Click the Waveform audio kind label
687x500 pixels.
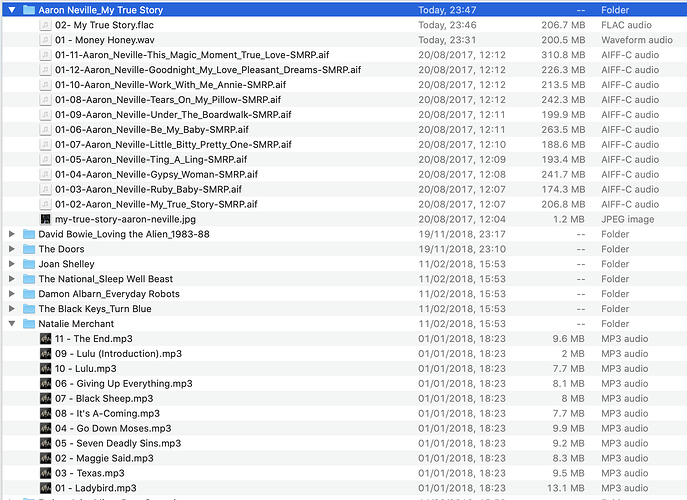637,40
